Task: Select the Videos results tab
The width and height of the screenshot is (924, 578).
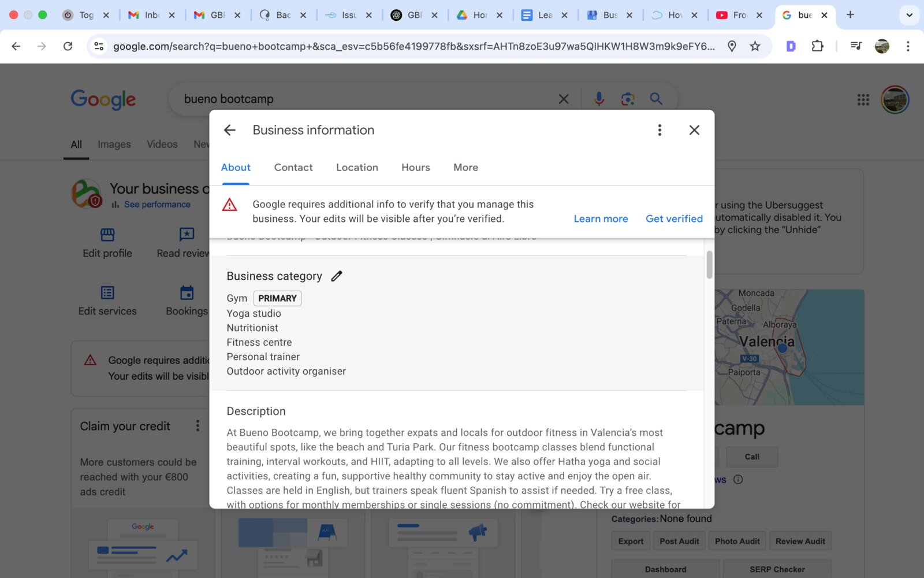Action: click(x=162, y=144)
